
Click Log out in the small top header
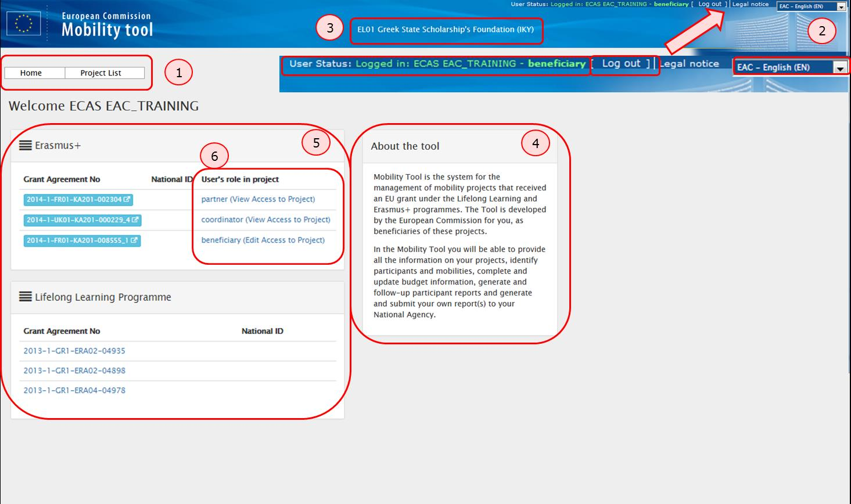coord(710,4)
